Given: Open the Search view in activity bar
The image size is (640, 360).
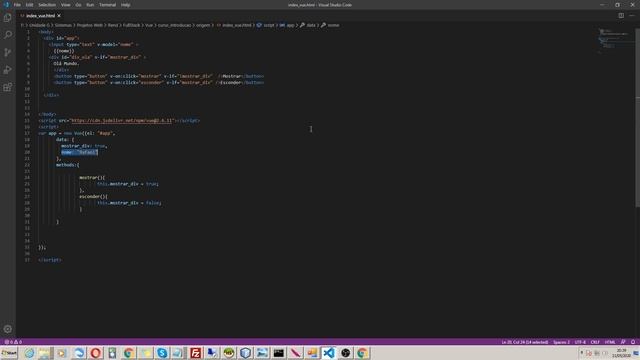Looking at the screenshot, I should [8, 35].
